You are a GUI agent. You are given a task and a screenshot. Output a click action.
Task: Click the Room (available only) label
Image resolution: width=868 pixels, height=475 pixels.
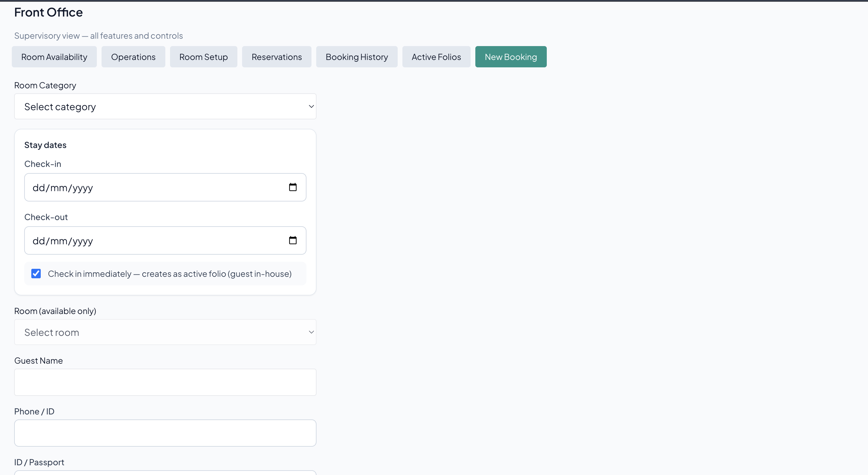(55, 311)
